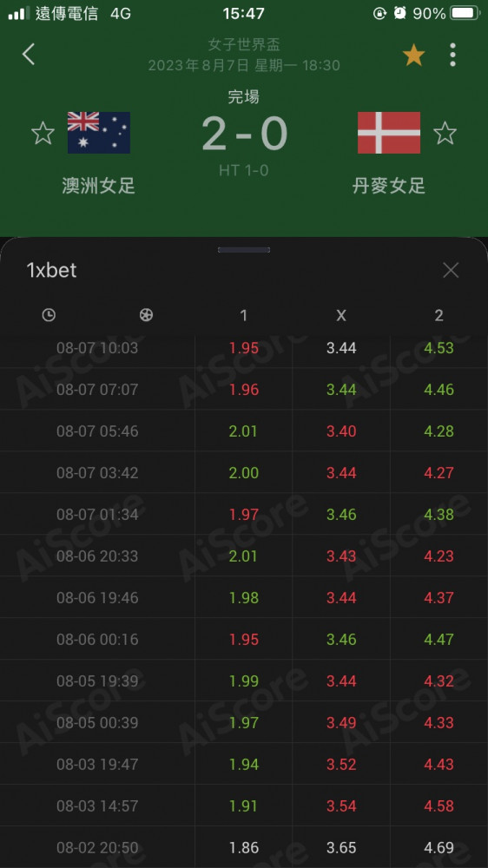Grab the sheet drag handle bar

244,250
